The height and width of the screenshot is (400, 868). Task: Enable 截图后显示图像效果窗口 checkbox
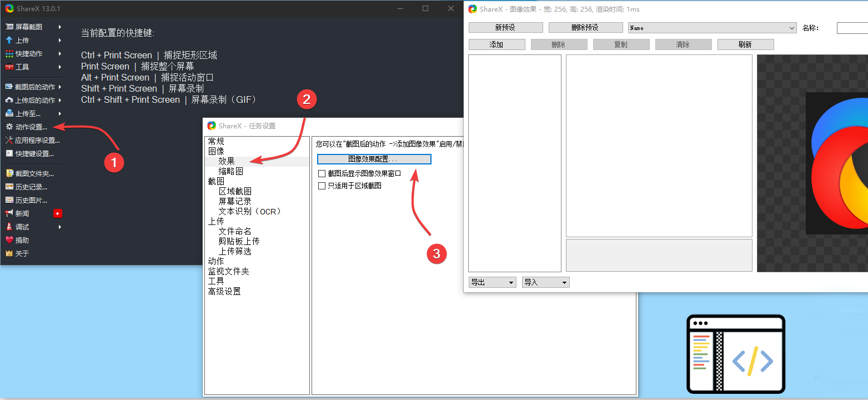(322, 173)
